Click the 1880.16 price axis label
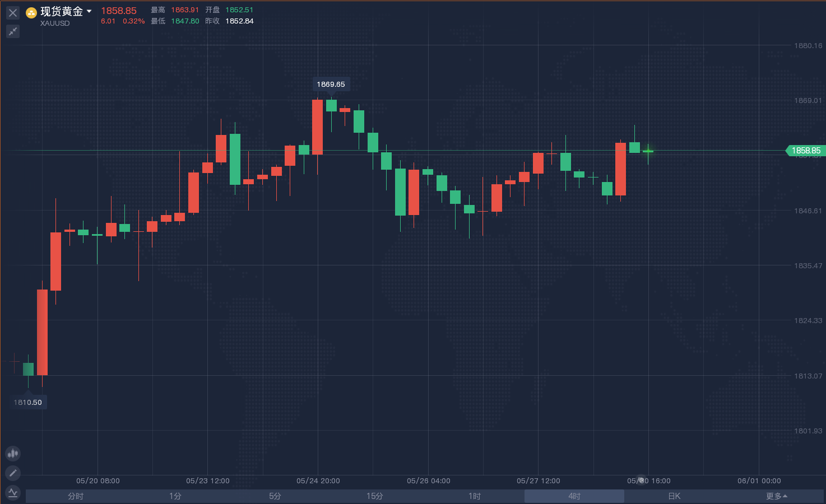This screenshot has height=504, width=826. (808, 46)
